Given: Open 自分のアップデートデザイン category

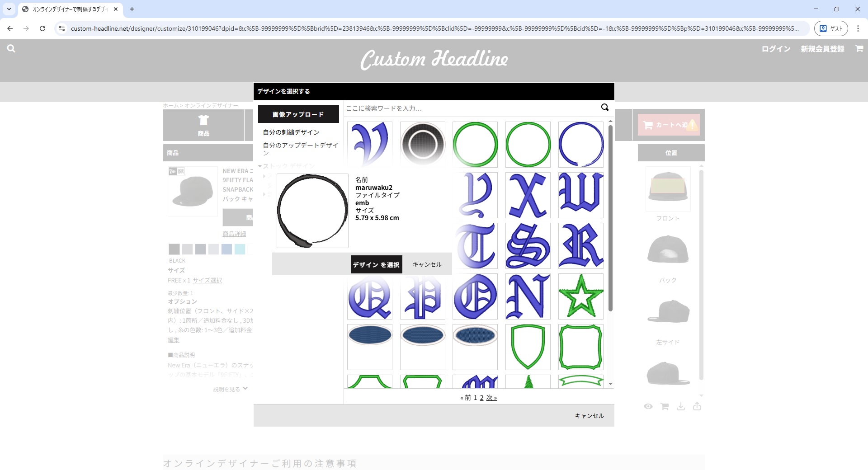Looking at the screenshot, I should [x=300, y=146].
